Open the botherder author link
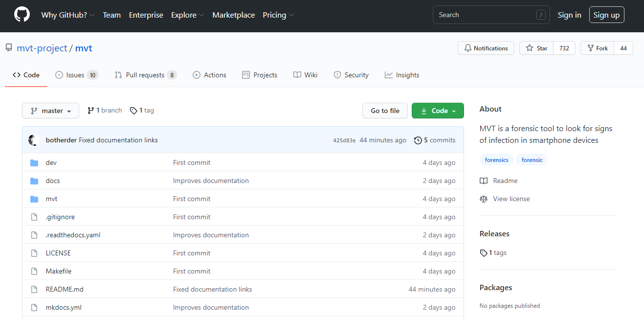The image size is (644, 319). point(61,140)
